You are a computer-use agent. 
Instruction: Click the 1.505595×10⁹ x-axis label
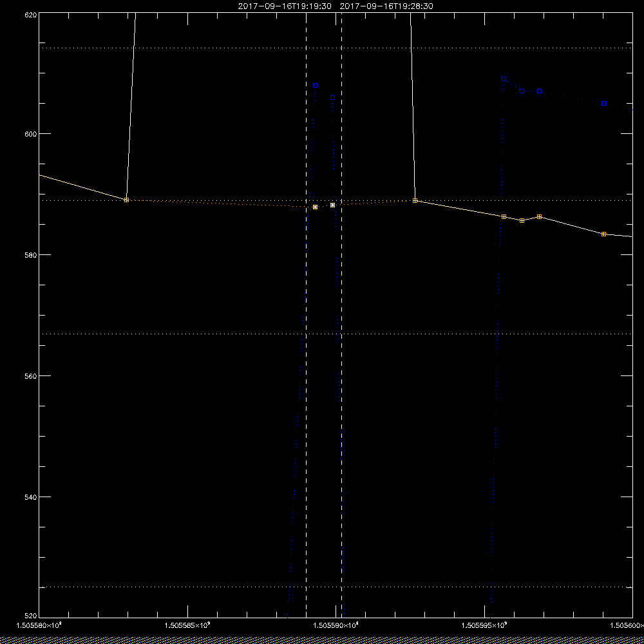pos(485,625)
